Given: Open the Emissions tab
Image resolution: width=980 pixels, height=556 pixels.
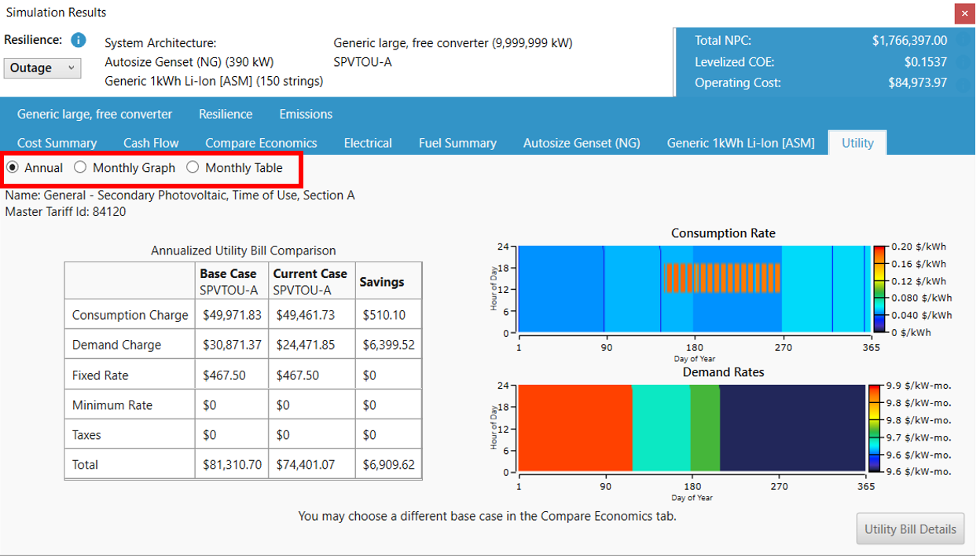Looking at the screenshot, I should pos(306,115).
